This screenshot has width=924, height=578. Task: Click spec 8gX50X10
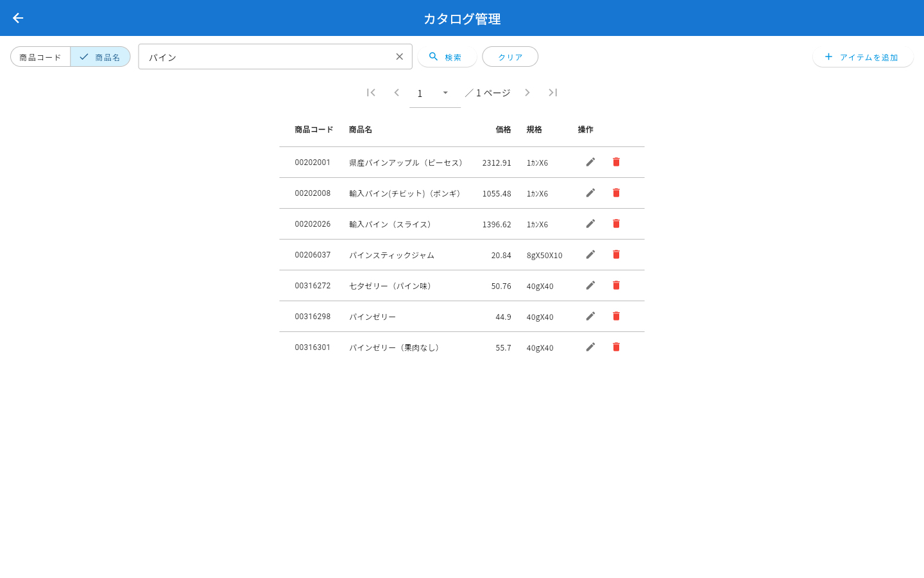coord(544,255)
